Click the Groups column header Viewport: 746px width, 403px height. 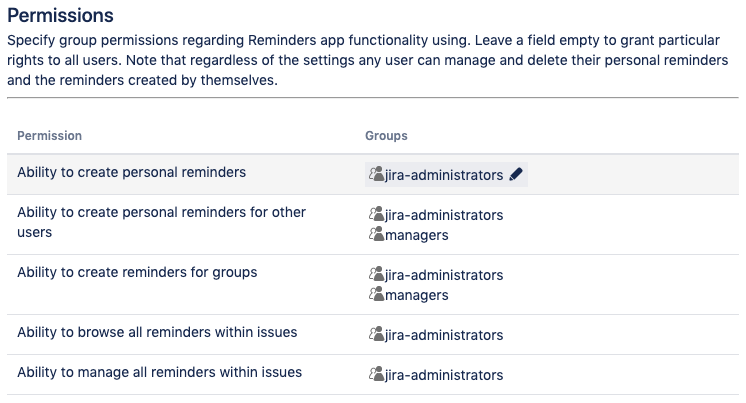tap(386, 135)
